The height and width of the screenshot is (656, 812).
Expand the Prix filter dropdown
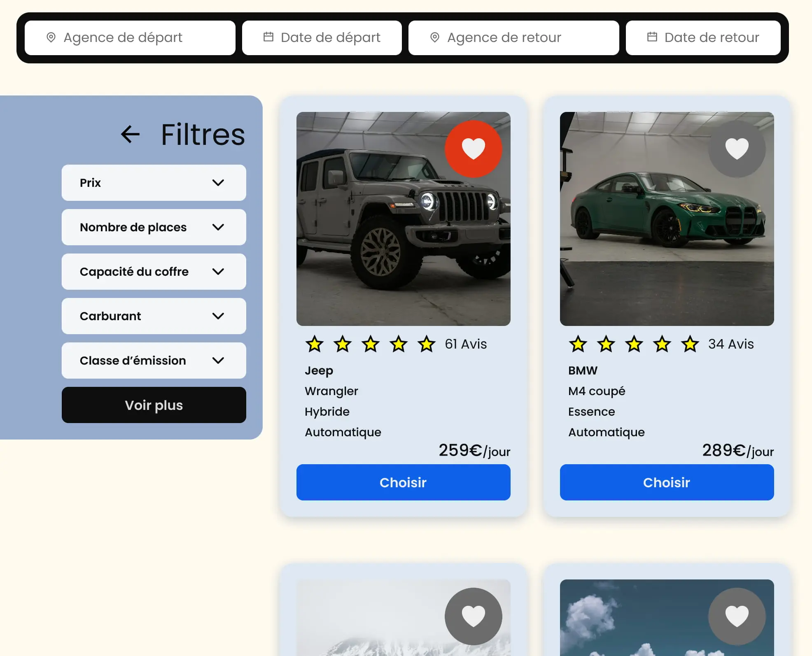pyautogui.click(x=154, y=182)
